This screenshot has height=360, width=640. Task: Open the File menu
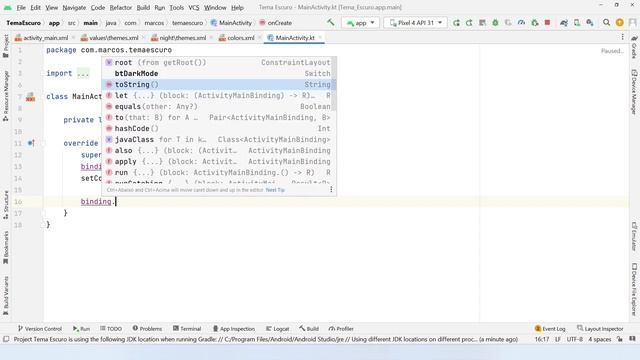21,7
